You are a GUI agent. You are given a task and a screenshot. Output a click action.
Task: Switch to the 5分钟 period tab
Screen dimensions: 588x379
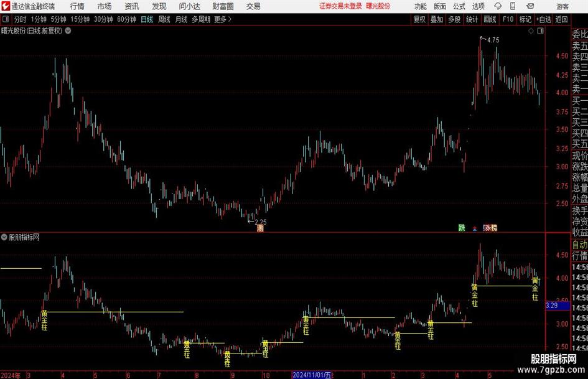coord(58,19)
